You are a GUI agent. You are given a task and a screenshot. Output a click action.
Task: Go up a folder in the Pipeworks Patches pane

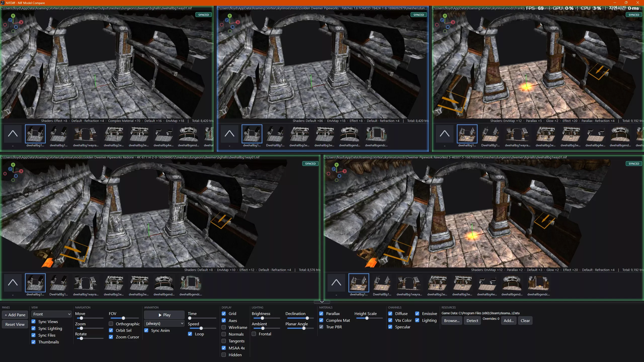[x=229, y=133]
